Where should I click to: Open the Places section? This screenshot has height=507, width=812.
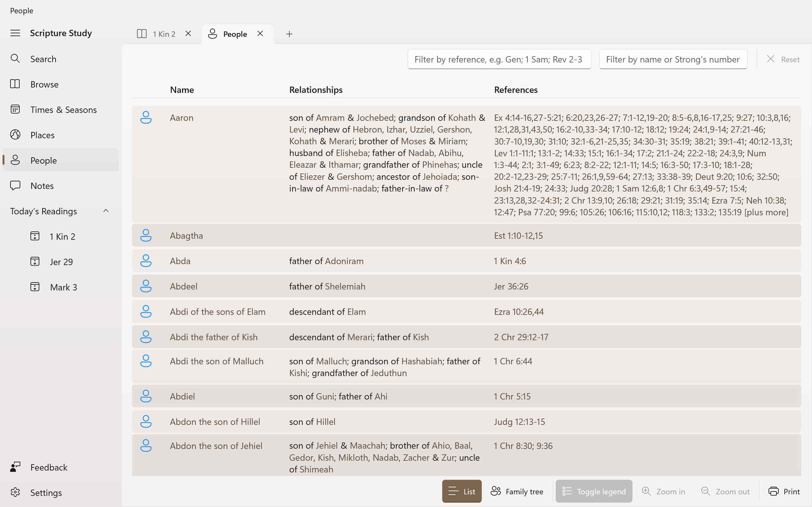click(x=60, y=135)
